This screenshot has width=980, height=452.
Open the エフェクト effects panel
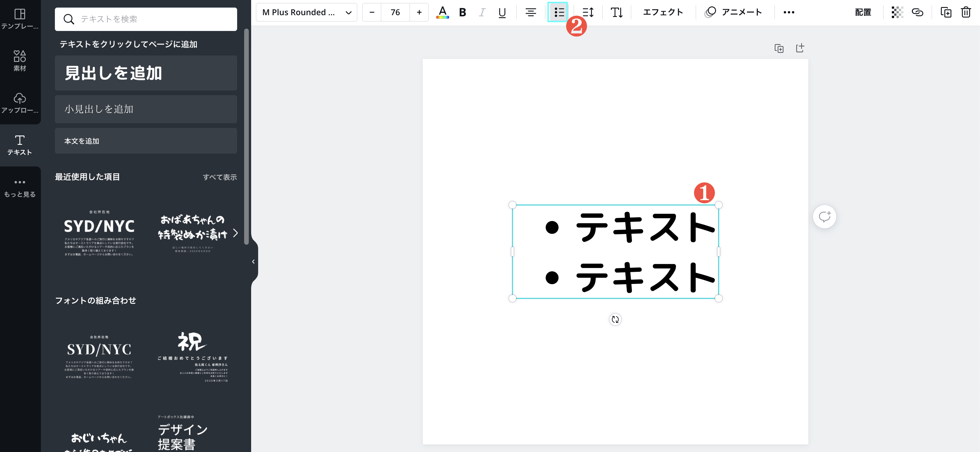coord(663,12)
